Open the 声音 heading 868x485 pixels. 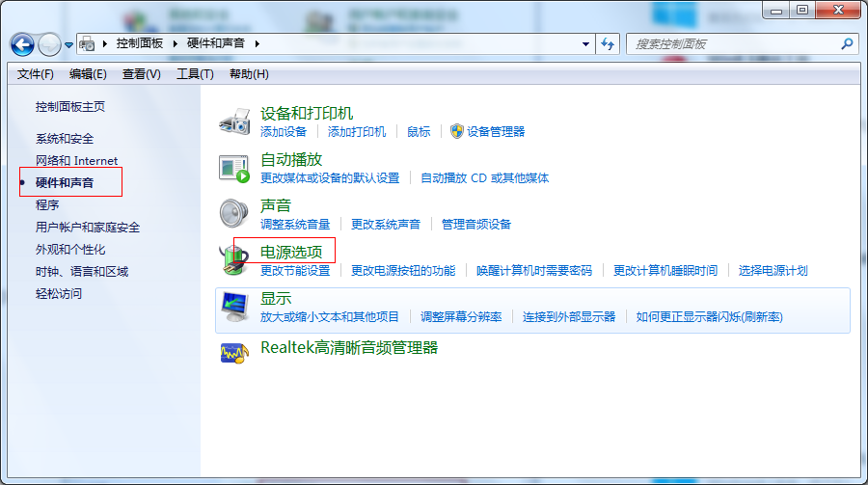[x=276, y=205]
